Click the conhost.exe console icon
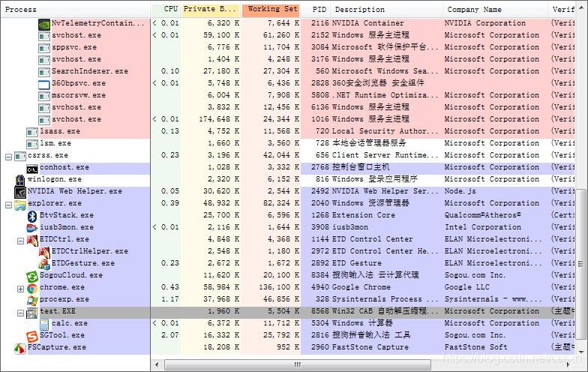 32,169
